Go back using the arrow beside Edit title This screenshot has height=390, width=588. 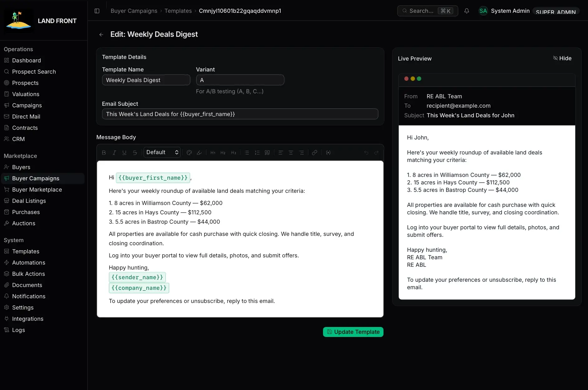coord(101,35)
